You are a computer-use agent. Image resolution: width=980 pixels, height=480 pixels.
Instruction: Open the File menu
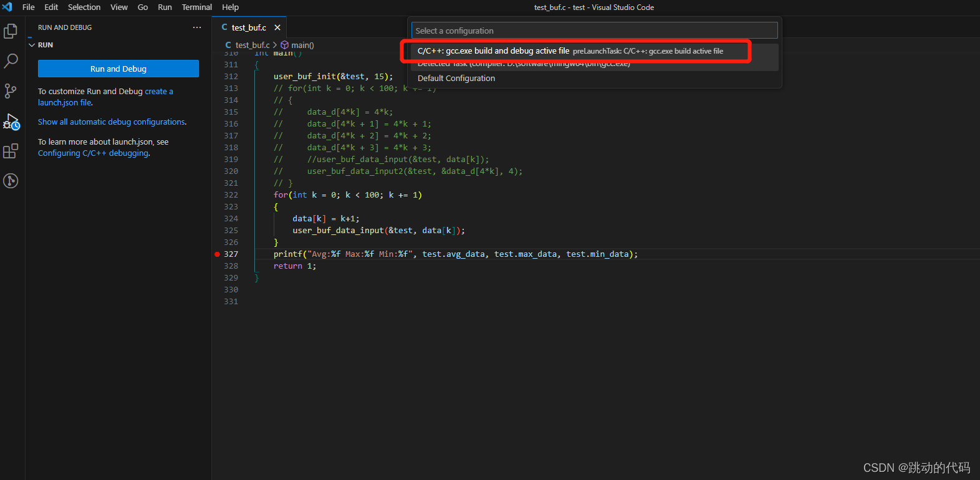[x=29, y=7]
